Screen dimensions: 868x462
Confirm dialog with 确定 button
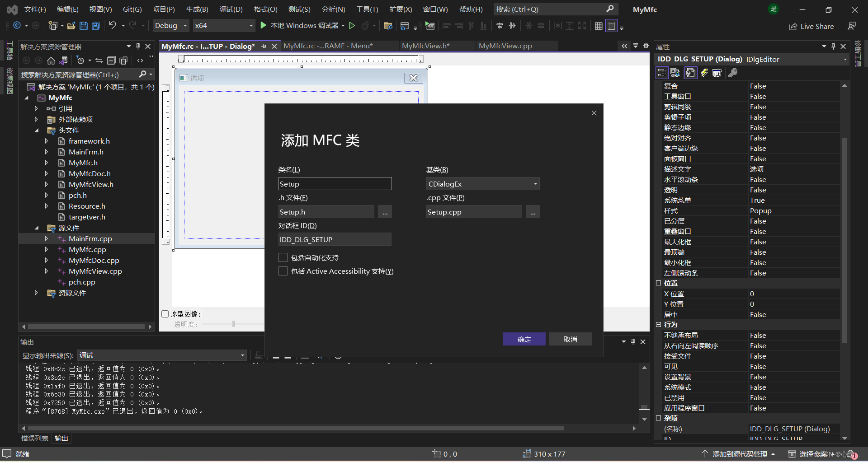(524, 339)
